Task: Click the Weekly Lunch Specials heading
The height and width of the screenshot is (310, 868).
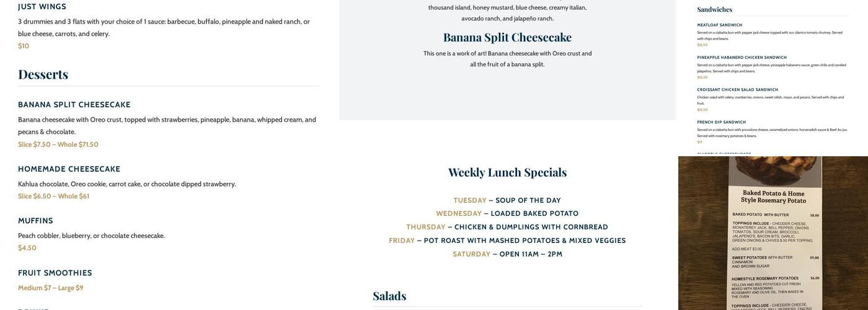Action: [507, 172]
